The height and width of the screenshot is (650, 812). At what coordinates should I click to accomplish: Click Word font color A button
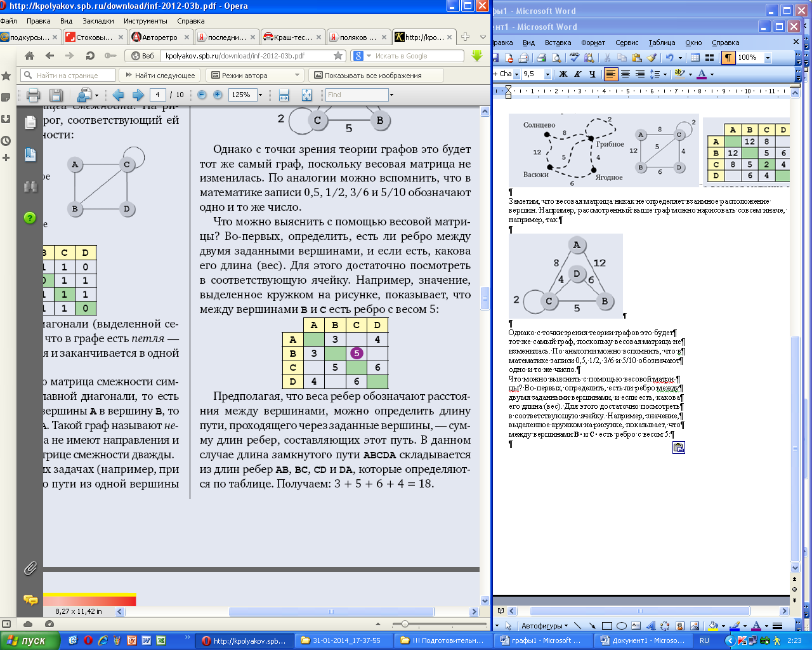[x=702, y=74]
